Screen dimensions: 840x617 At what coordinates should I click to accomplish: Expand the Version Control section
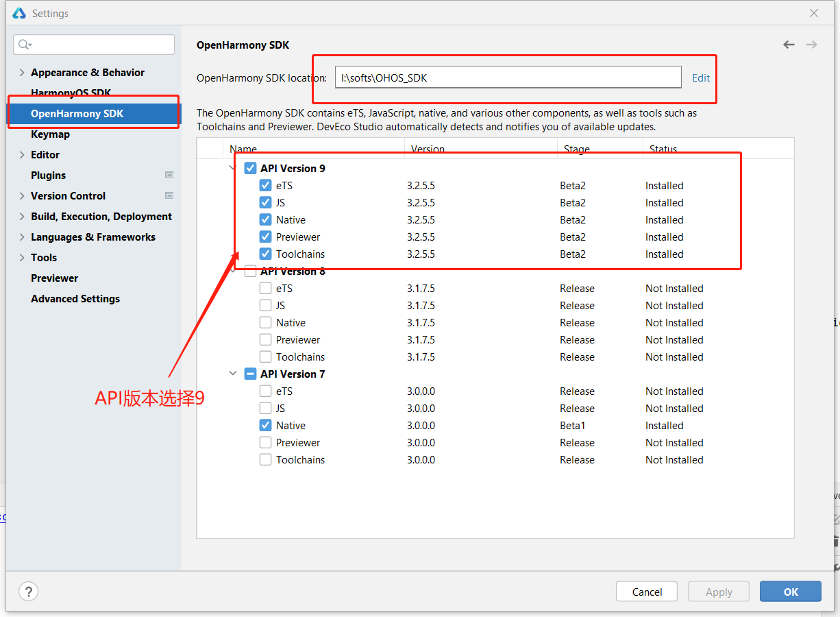(22, 196)
